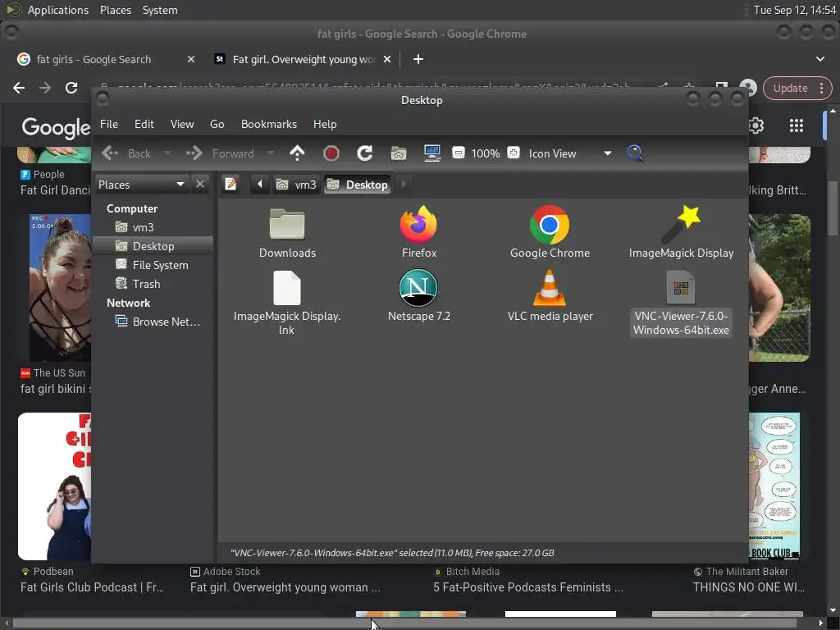Select Desktop in Places sidebar
Screen dimensions: 840x630
153,246
